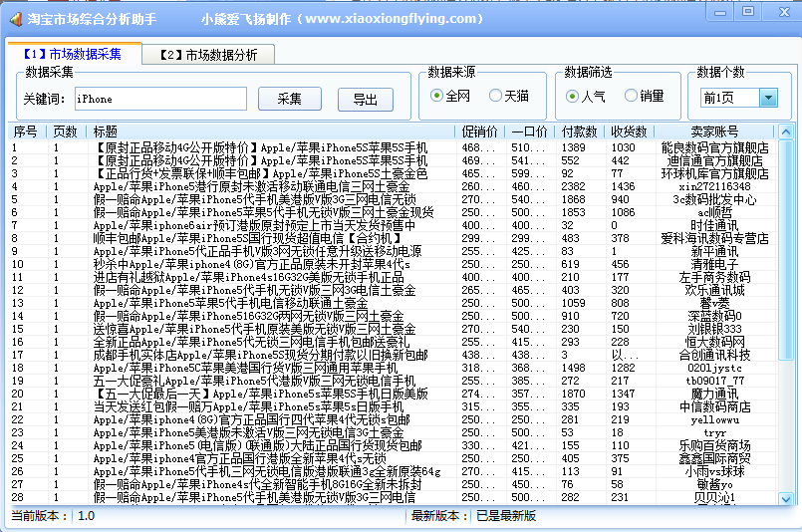The image size is (802, 532).
Task: Click seller yellowwu in row 22
Action: (x=714, y=420)
